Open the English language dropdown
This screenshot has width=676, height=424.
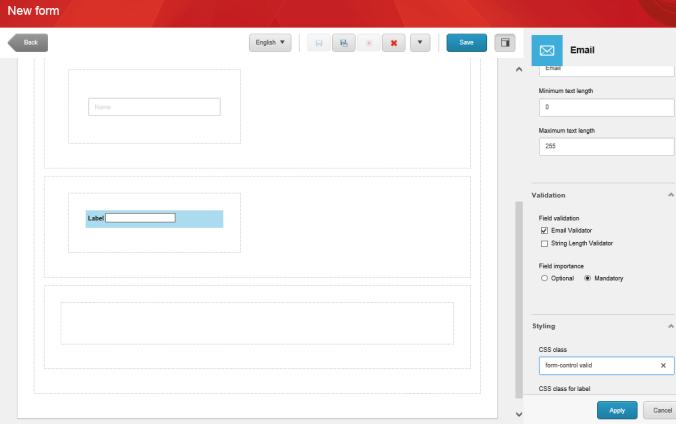click(270, 43)
